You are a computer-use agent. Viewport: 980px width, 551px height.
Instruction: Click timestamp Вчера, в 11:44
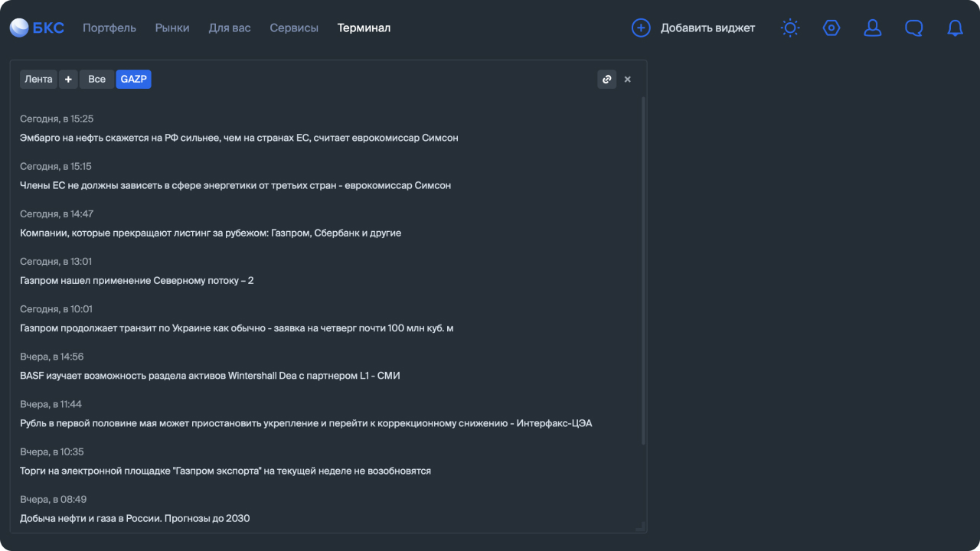coord(51,404)
